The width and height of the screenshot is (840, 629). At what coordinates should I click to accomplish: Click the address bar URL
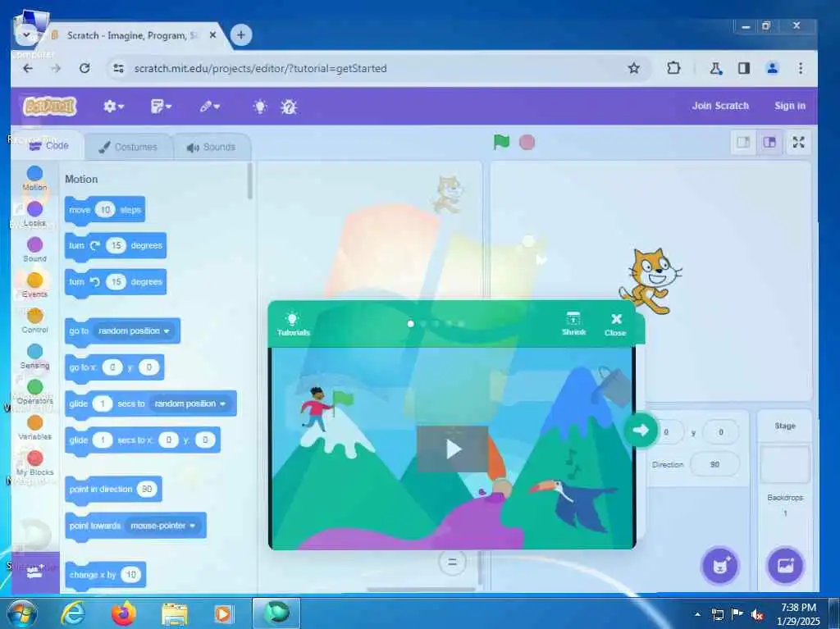point(260,69)
